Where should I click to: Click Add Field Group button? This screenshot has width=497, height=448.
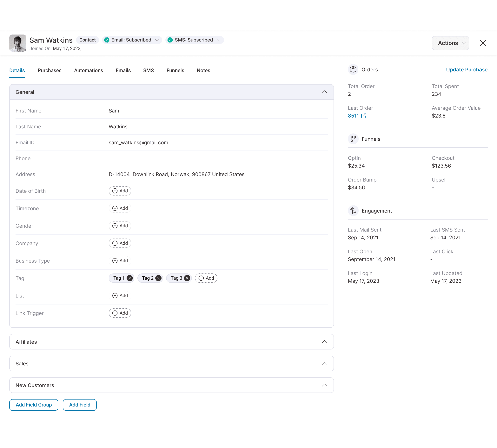click(34, 405)
